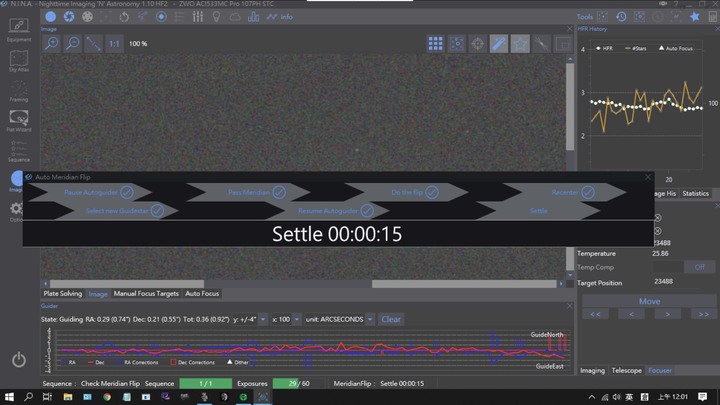720x405 pixels.
Task: Close the Guider panel
Action: click(569, 306)
